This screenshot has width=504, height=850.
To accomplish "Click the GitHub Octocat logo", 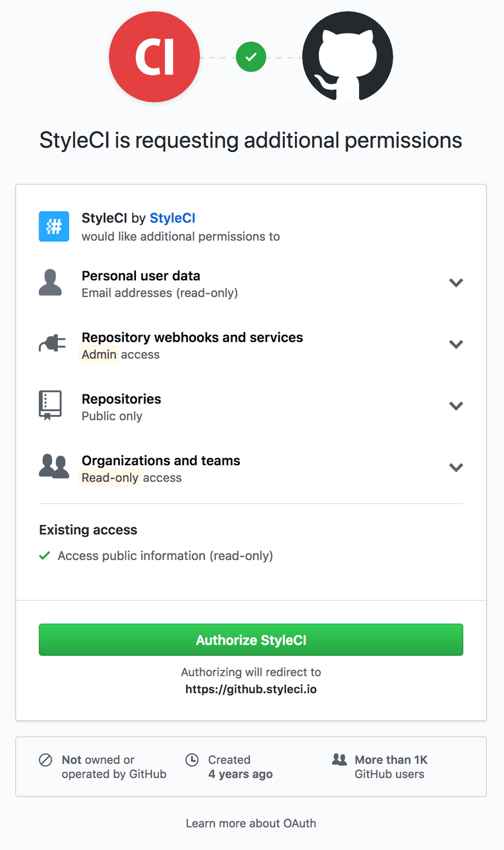I will (x=348, y=57).
